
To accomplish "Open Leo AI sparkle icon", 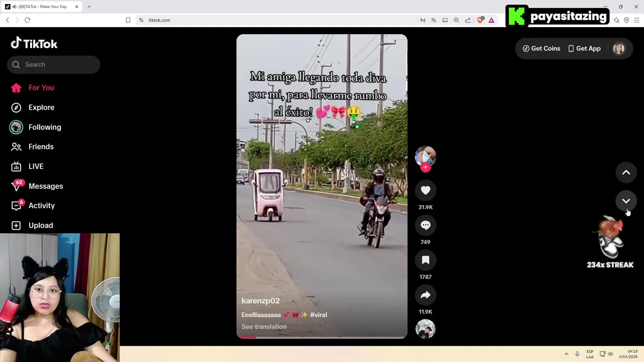I will pos(616,20).
